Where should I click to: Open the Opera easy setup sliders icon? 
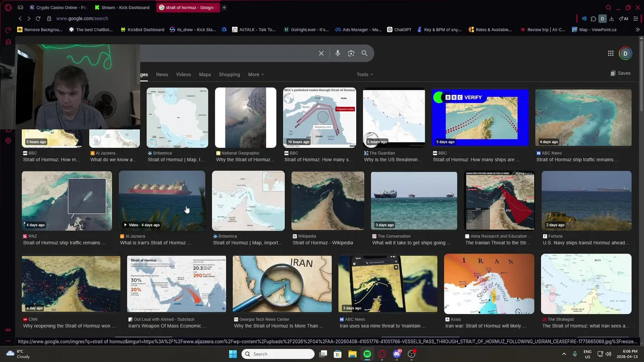coord(637,19)
